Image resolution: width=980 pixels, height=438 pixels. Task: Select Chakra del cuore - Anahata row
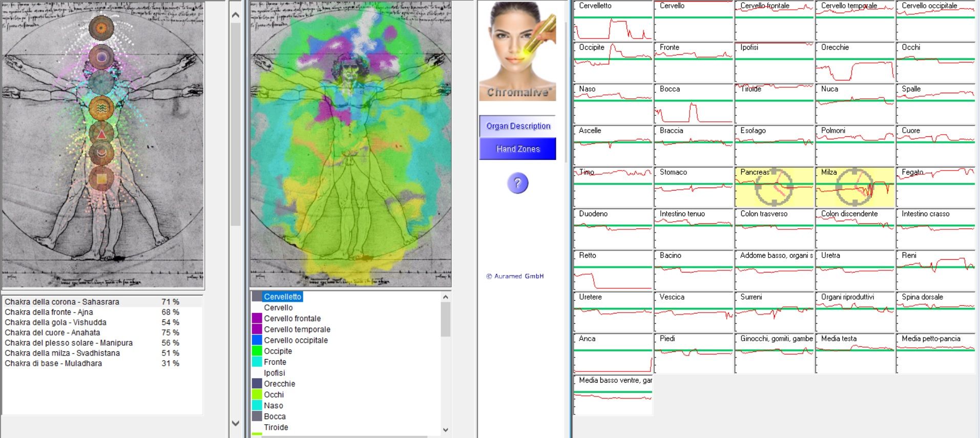(x=52, y=332)
